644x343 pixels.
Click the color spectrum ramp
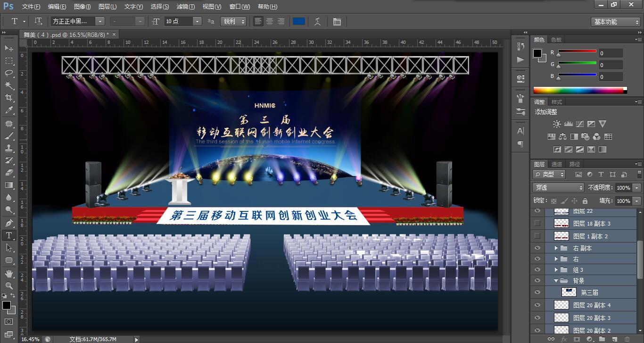[x=580, y=90]
